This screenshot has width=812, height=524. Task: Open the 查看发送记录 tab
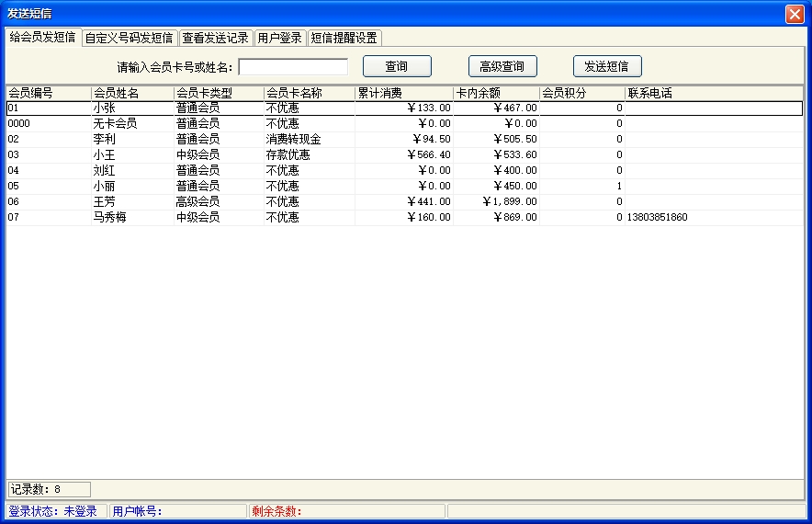click(215, 38)
